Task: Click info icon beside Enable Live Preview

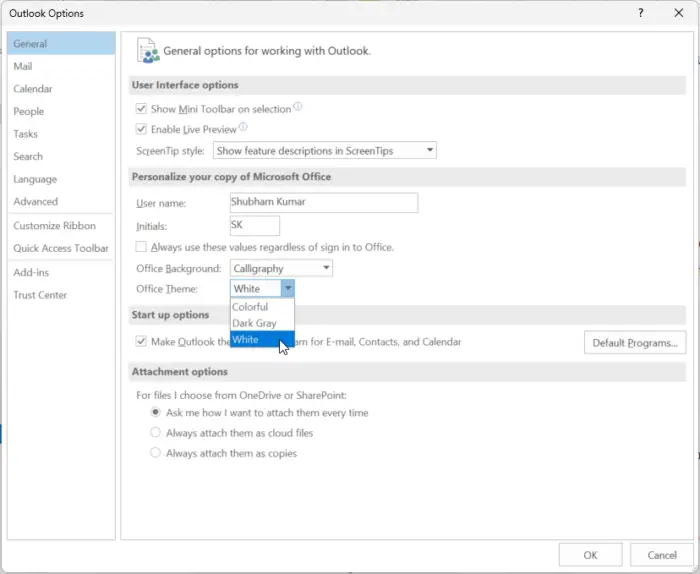Action: pos(243,128)
